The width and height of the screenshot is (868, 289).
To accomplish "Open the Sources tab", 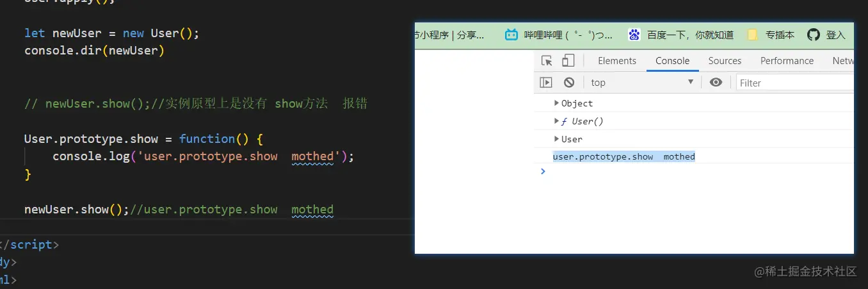I will [x=725, y=61].
